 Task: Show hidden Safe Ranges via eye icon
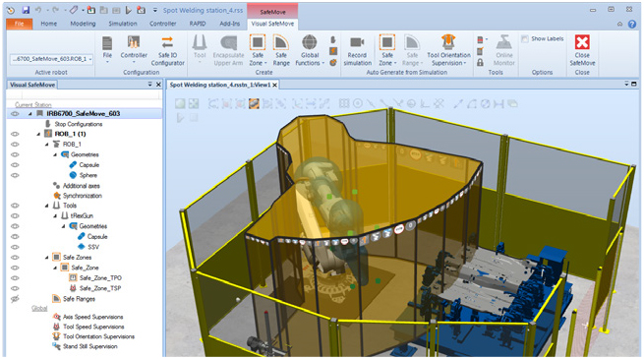[15, 299]
